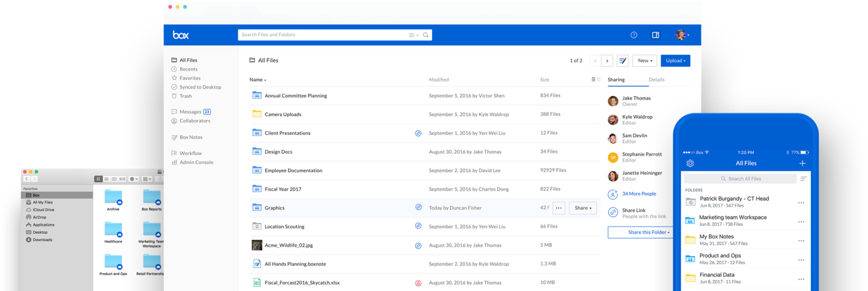Switch Finder to icon view

pos(98,179)
